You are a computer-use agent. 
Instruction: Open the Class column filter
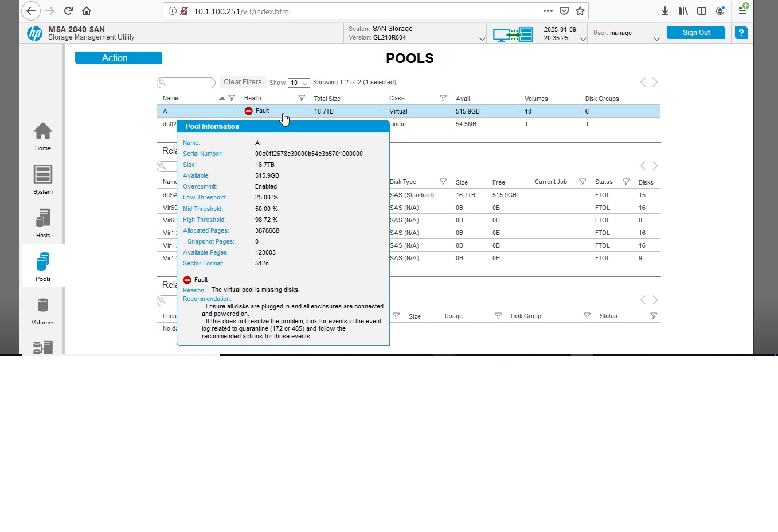point(443,98)
